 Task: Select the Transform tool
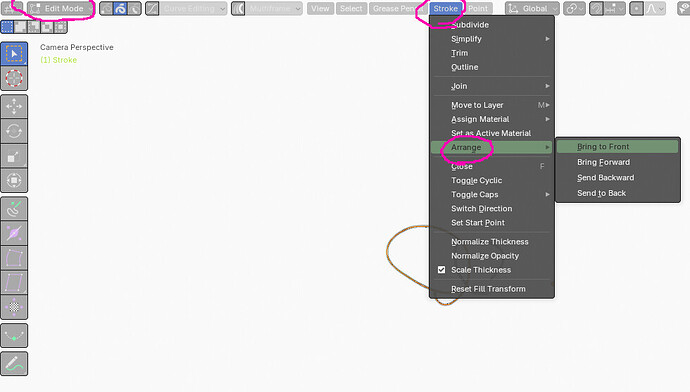point(14,180)
